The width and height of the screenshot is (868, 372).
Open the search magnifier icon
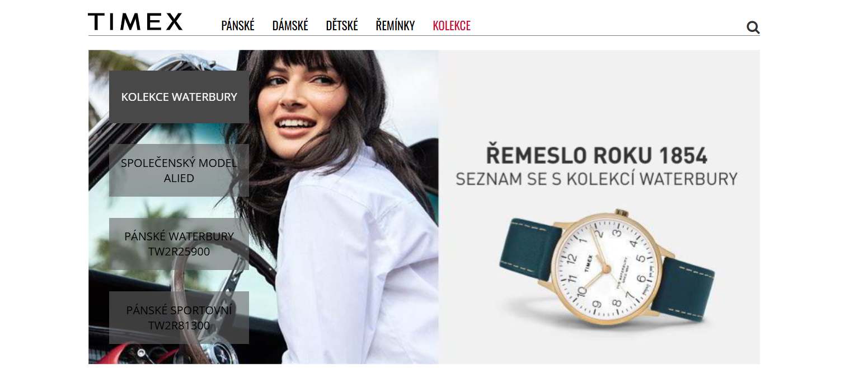[753, 27]
